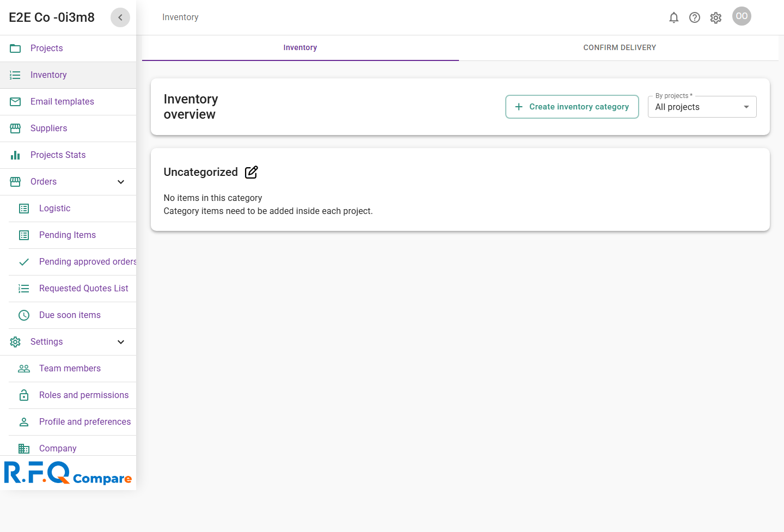This screenshot has width=784, height=532.
Task: Click the Projects folder icon
Action: (x=15, y=48)
